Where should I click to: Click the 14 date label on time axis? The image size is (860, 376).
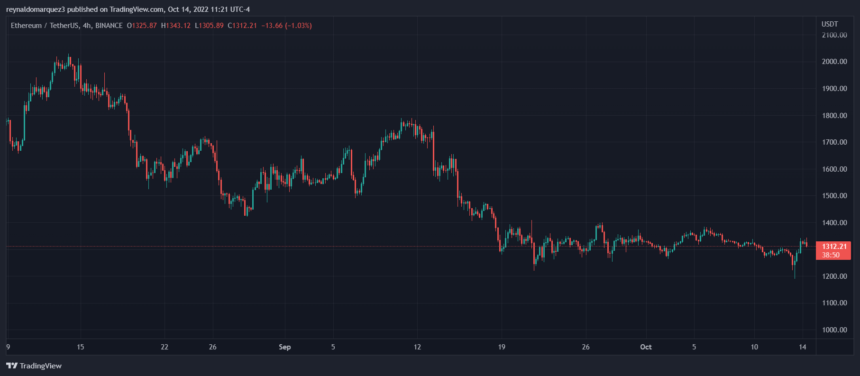click(802, 347)
